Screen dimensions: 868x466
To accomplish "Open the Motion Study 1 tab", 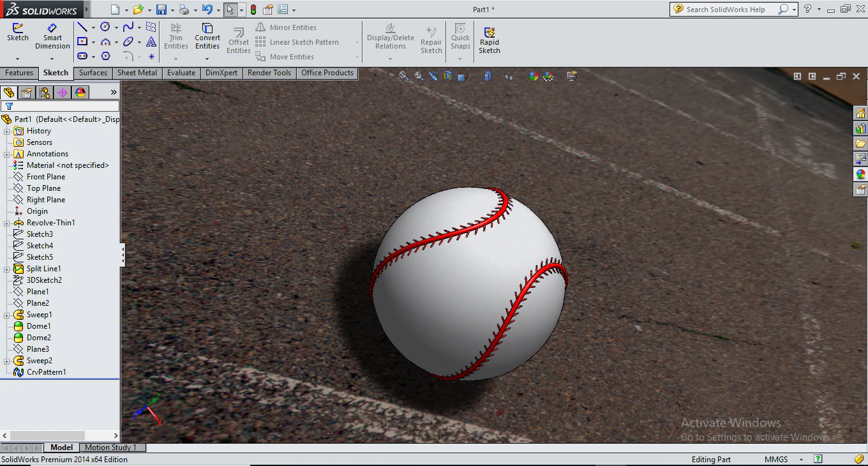I will tap(111, 447).
